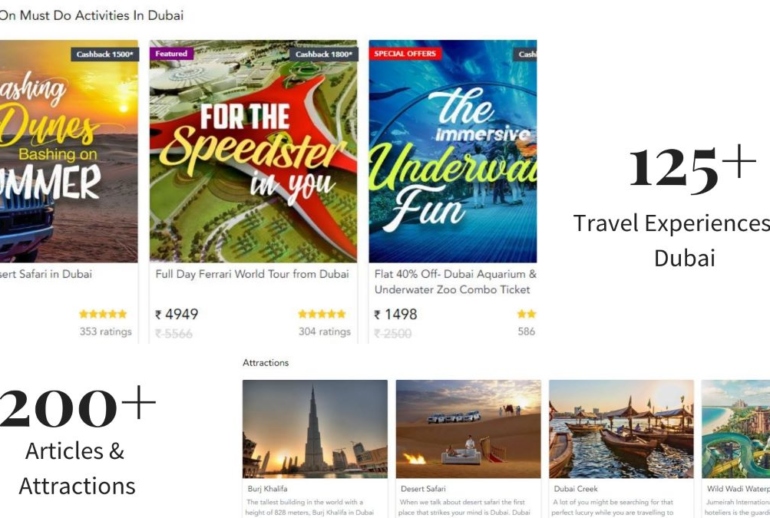Open Dubai Aquarium & Underwater Zoo Combo Ticket
This screenshot has width=770, height=518.
(455, 282)
